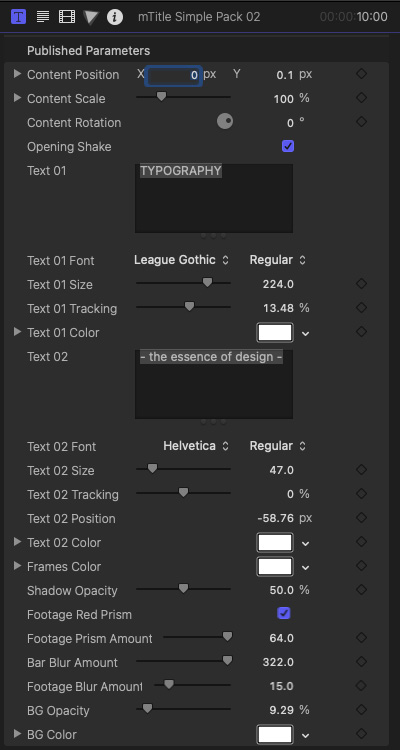The image size is (400, 750).
Task: Expand the BG Color disclosure triangle
Action: (x=18, y=734)
